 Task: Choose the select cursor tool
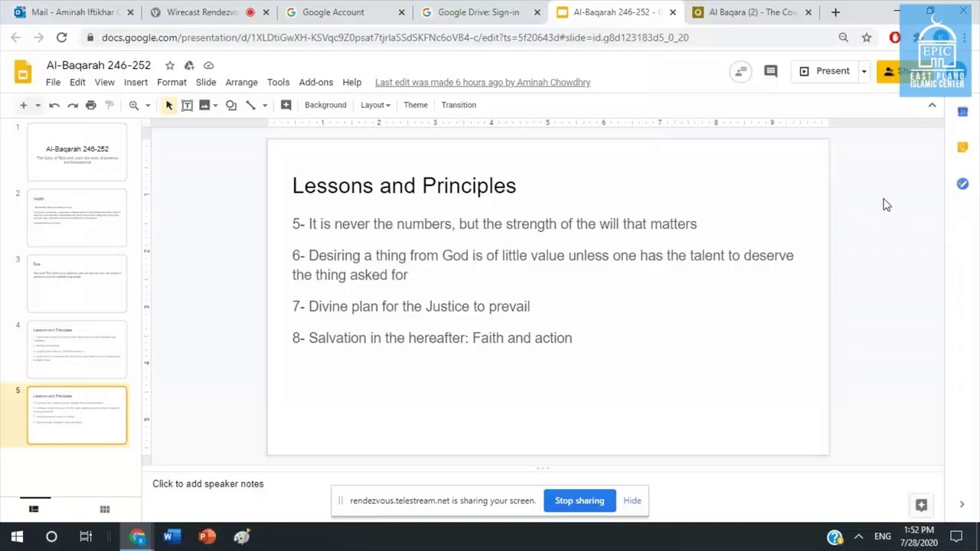[168, 105]
